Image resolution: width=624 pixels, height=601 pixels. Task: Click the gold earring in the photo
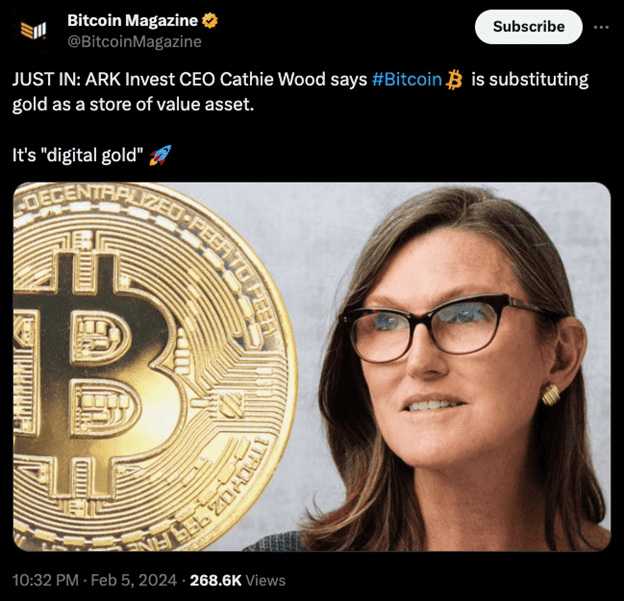(550, 394)
